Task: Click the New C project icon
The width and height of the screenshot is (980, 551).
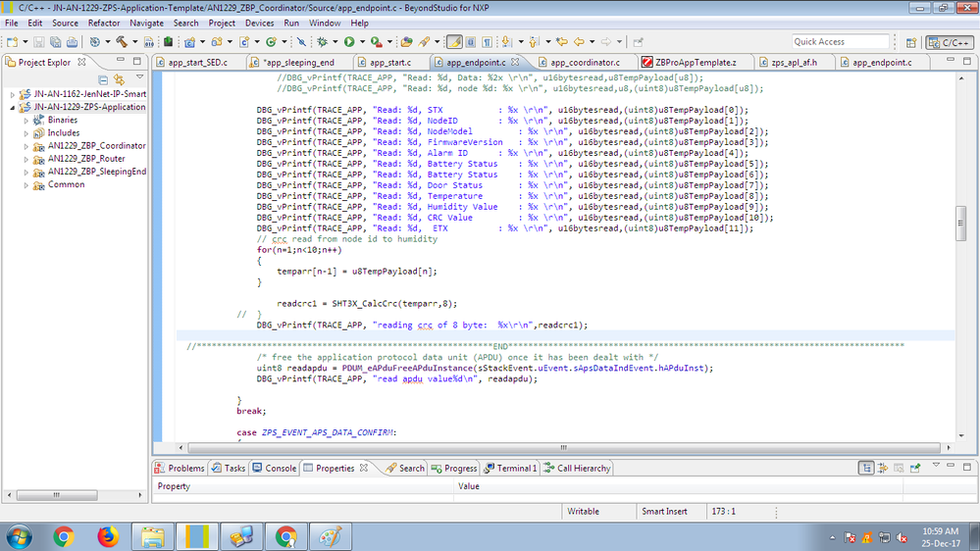Action: 189,42
